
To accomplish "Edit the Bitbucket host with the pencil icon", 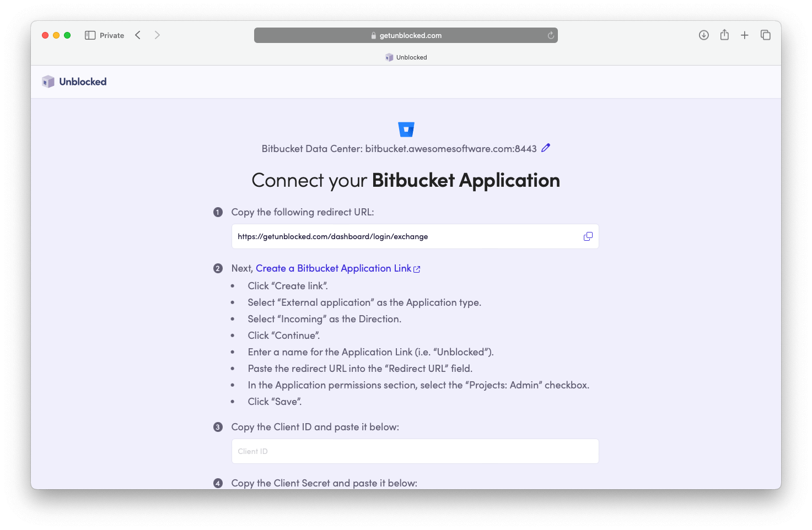I will pyautogui.click(x=546, y=148).
